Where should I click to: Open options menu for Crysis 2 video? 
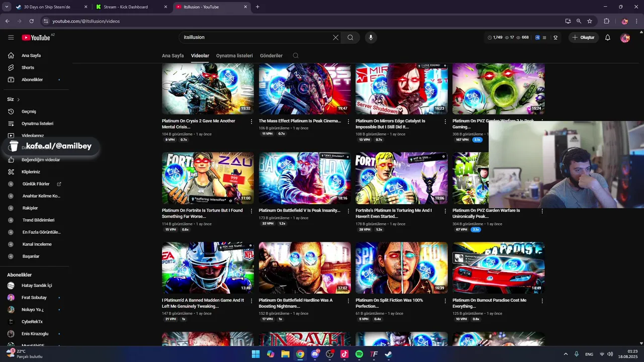tap(252, 121)
